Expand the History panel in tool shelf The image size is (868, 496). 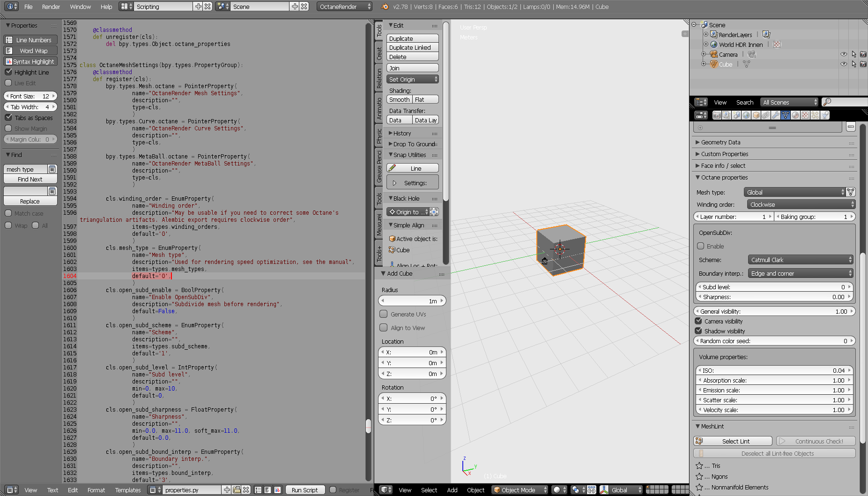[402, 133]
